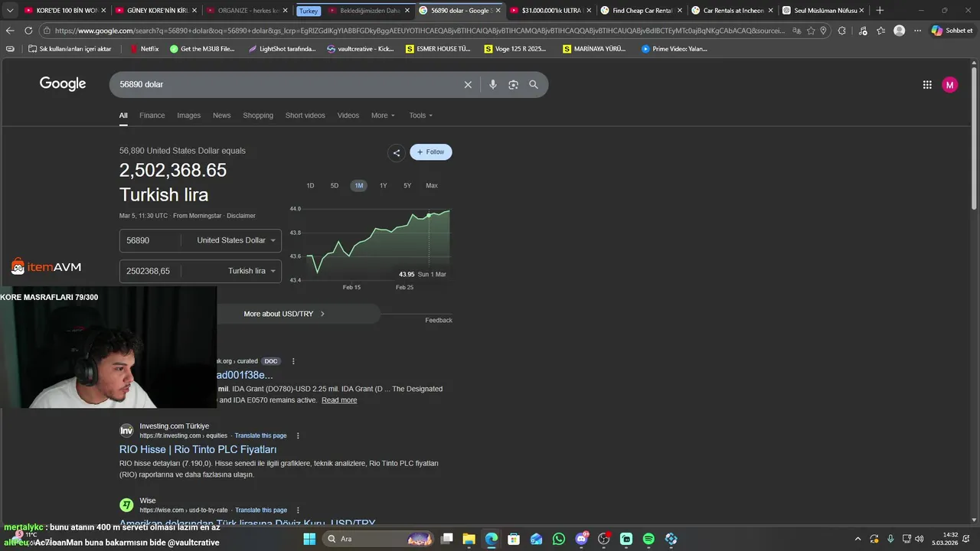
Task: Open Edge profile icon
Action: [899, 31]
